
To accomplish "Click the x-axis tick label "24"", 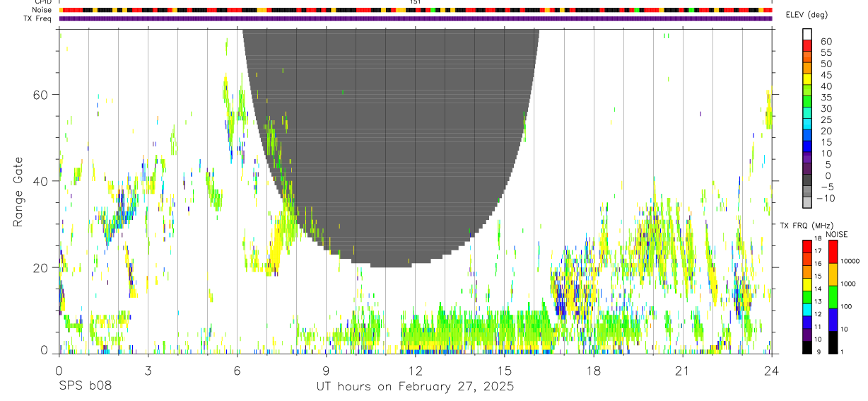I will coord(771,371).
